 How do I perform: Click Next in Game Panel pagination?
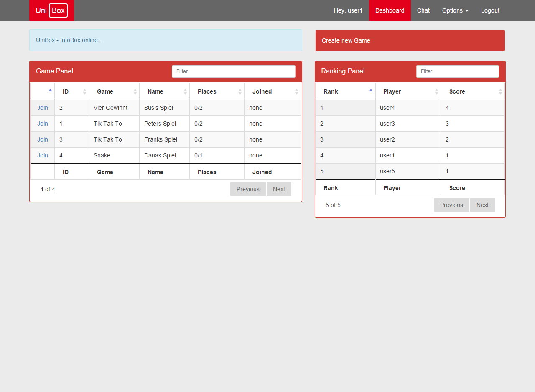(279, 189)
